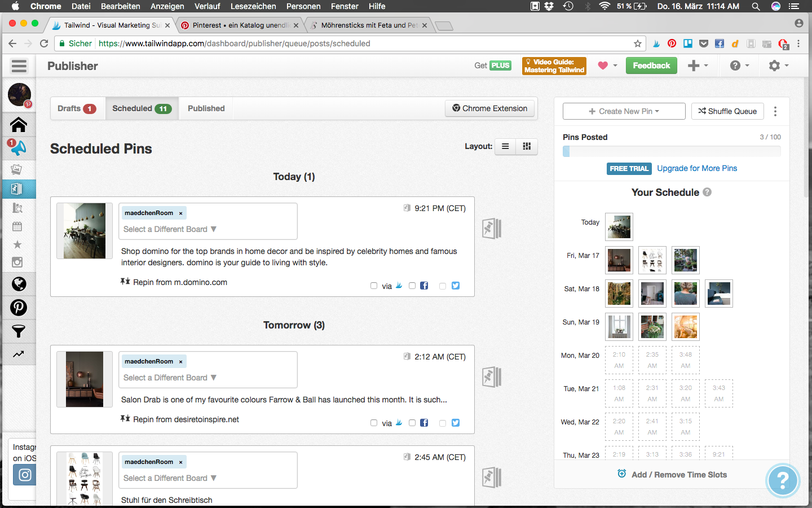Image resolution: width=812 pixels, height=508 pixels.
Task: Reload the page in Chrome
Action: tap(44, 43)
